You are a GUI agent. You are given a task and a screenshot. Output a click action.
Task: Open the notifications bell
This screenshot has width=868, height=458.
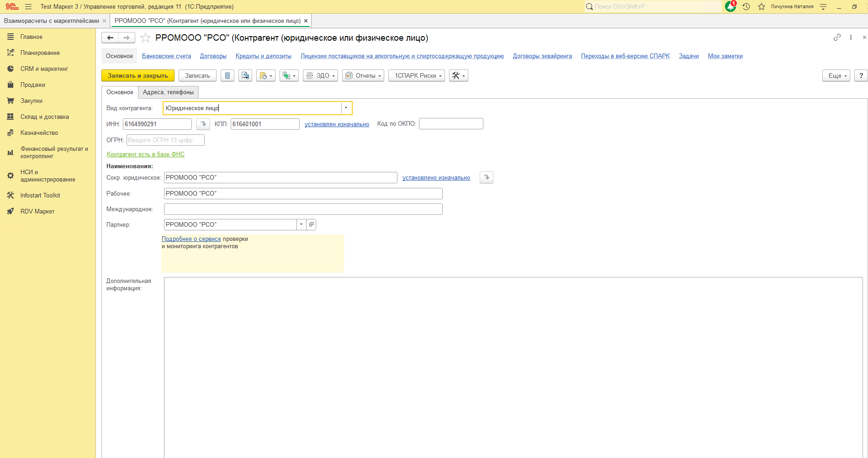(730, 6)
